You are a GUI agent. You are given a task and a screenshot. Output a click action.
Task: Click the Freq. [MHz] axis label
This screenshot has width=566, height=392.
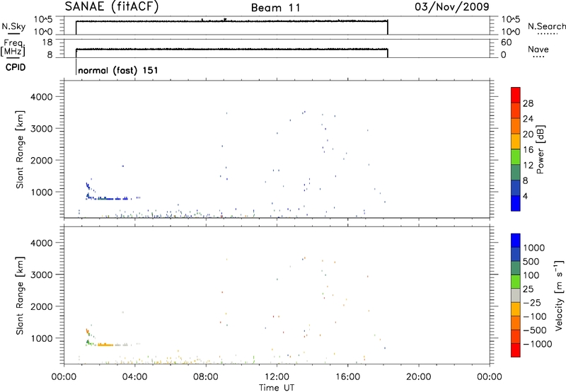coord(14,47)
